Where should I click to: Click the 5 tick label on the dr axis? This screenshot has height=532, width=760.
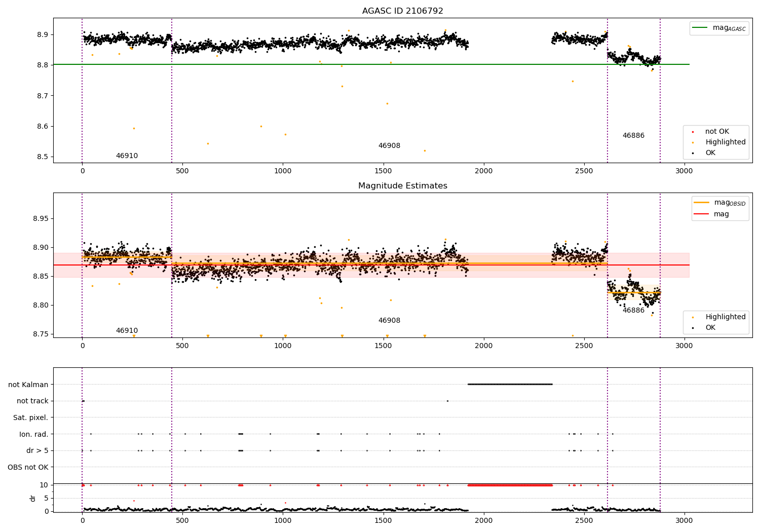(x=47, y=499)
